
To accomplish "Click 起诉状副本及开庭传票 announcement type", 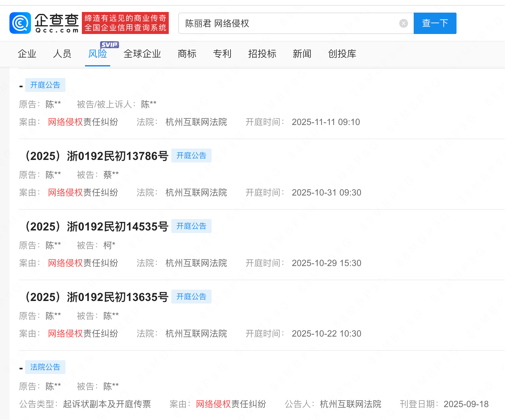I will [107, 404].
